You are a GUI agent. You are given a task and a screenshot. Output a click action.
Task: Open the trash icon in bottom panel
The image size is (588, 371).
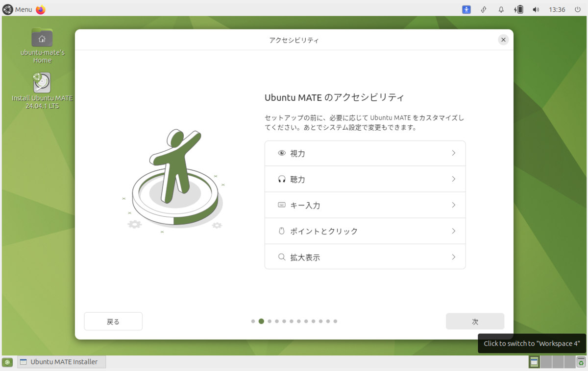click(x=581, y=362)
